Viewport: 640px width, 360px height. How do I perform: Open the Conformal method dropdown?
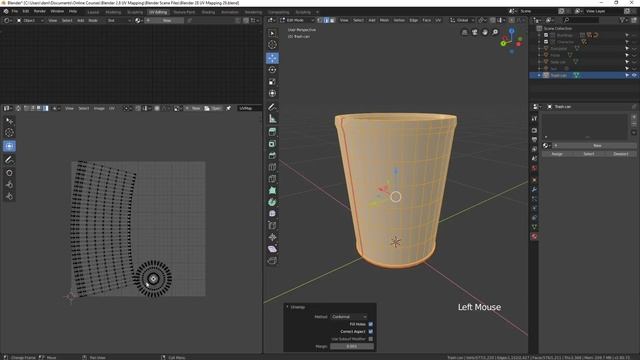click(x=349, y=317)
